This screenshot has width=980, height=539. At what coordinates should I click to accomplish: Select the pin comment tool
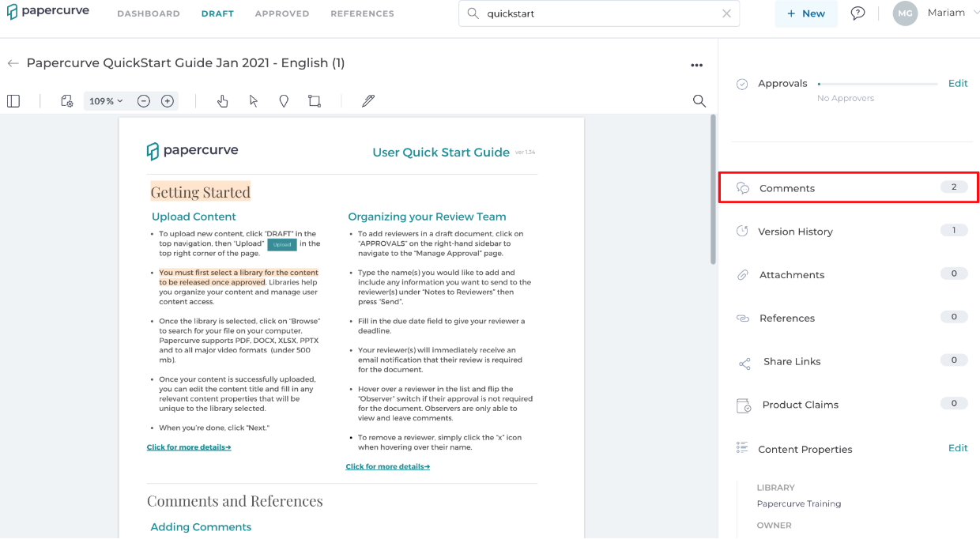(x=284, y=101)
